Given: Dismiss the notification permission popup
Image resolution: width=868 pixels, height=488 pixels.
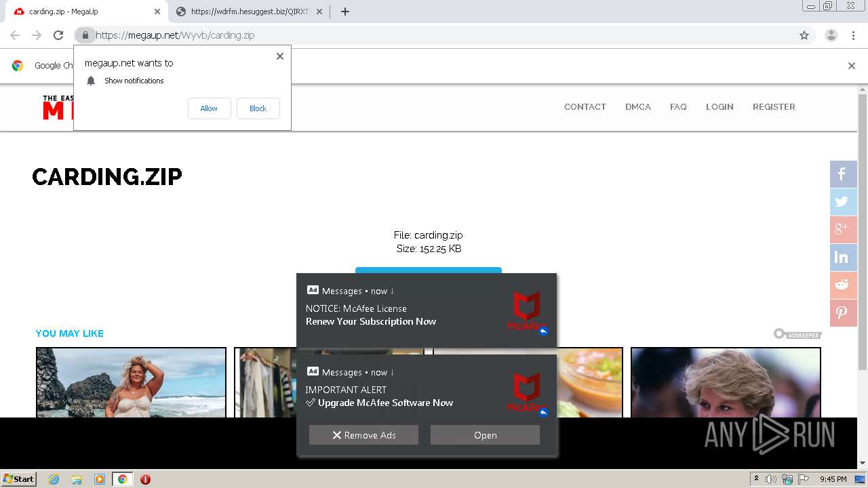Looking at the screenshot, I should tap(279, 56).
